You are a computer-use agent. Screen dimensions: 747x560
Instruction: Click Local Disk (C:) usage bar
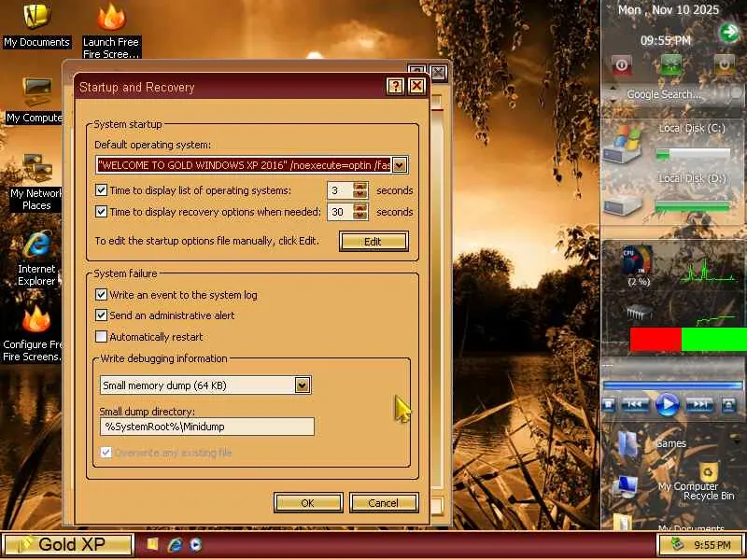(693, 154)
